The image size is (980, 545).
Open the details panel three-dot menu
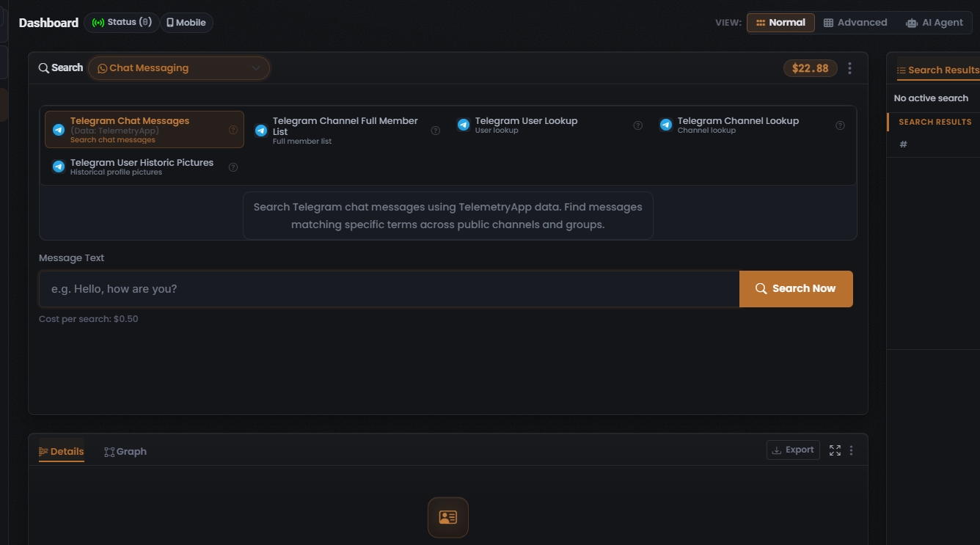pyautogui.click(x=852, y=450)
